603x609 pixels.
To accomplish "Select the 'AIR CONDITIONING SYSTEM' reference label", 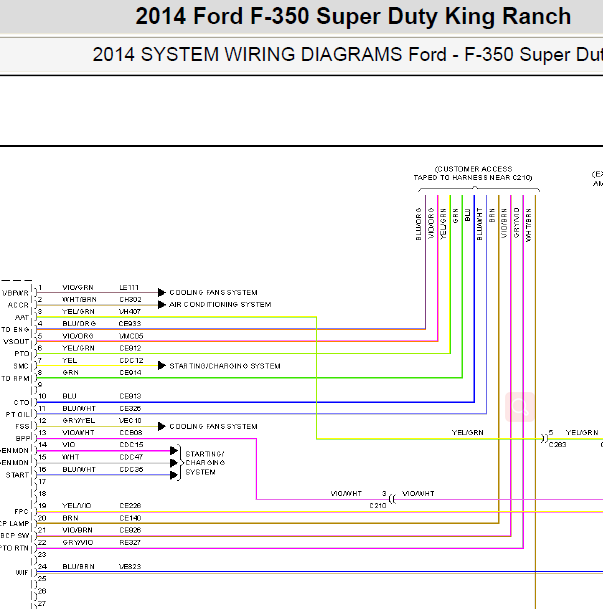I will coord(220,304).
